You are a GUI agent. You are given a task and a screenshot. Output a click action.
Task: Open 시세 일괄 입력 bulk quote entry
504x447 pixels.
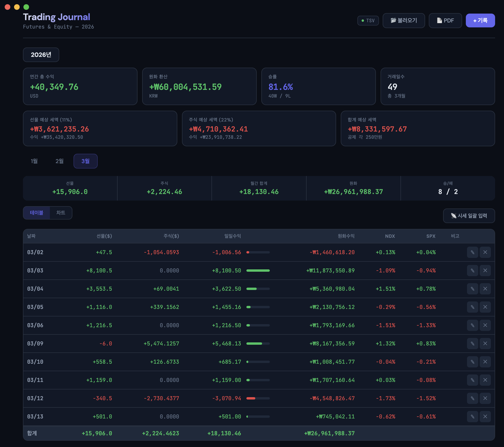pyautogui.click(x=468, y=216)
